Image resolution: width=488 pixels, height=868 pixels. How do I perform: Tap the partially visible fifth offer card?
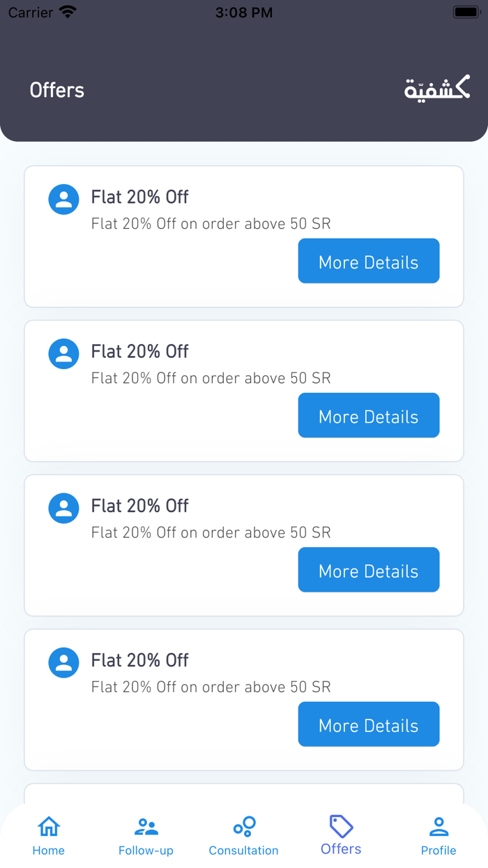[244, 794]
